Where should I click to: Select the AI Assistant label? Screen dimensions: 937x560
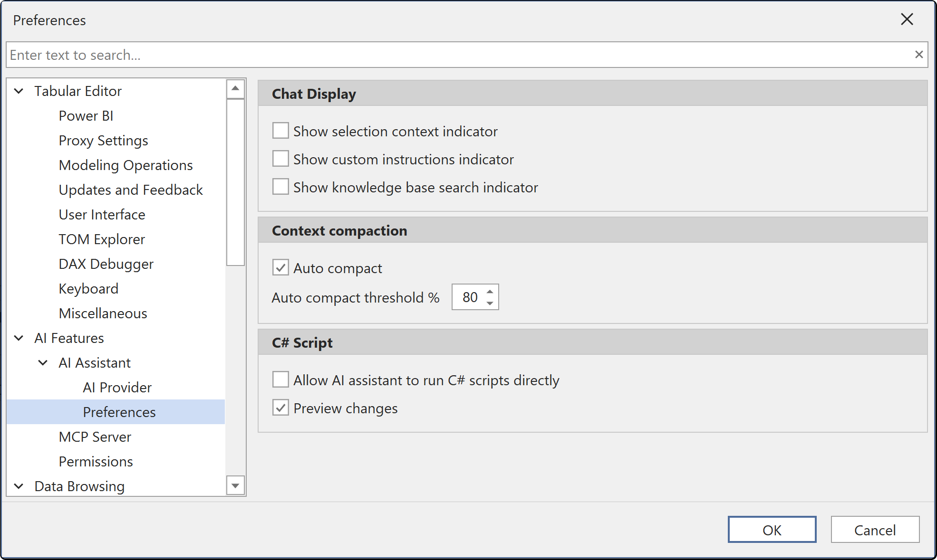95,362
